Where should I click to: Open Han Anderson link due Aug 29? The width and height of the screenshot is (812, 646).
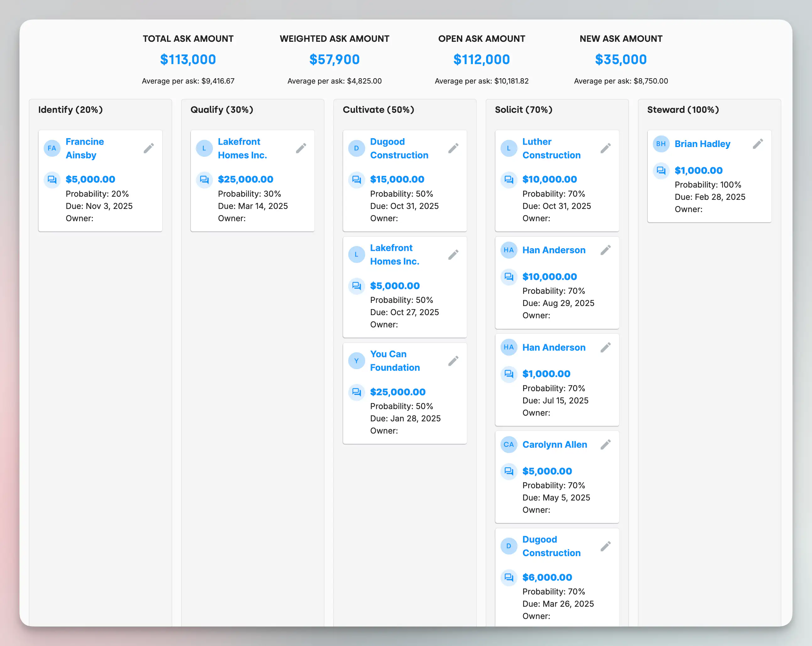pos(554,250)
